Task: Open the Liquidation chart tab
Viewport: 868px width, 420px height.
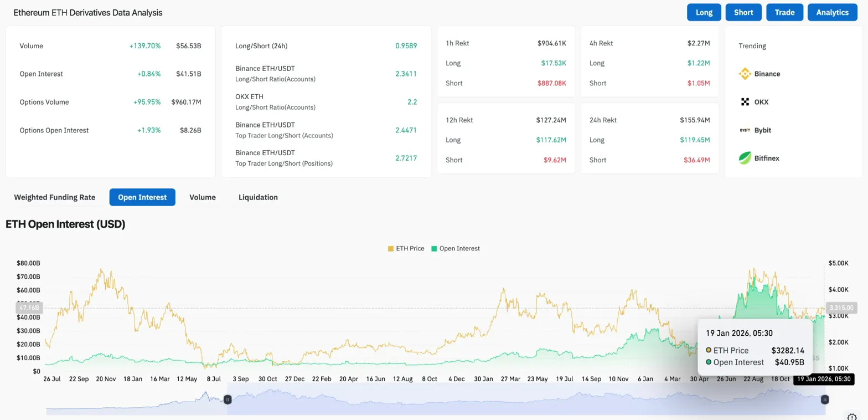Action: point(258,197)
